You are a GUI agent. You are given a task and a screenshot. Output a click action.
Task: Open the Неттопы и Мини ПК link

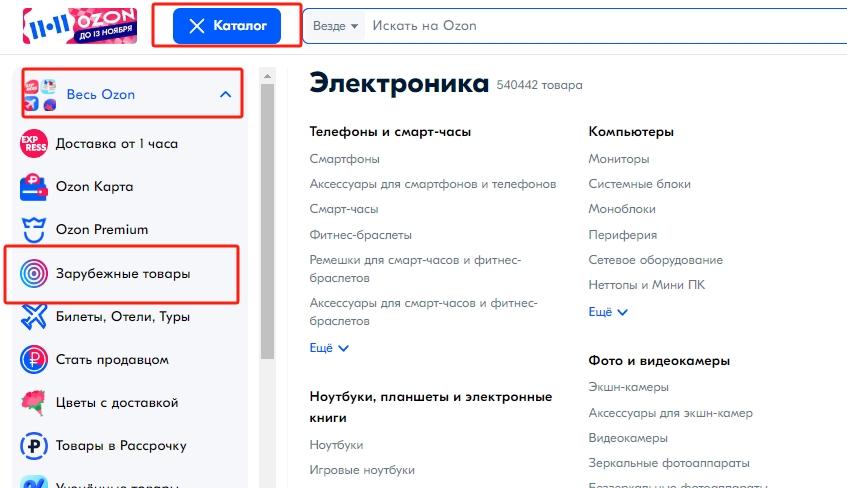[x=647, y=285]
